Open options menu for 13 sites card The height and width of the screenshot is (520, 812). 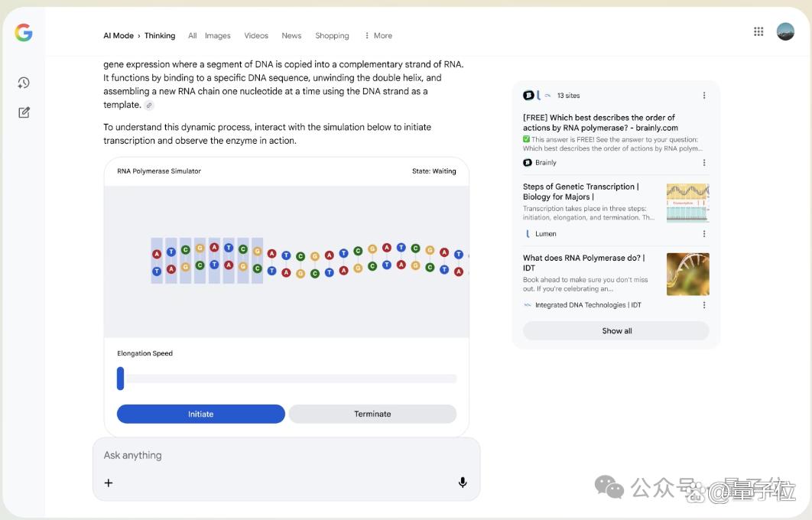[x=703, y=96]
